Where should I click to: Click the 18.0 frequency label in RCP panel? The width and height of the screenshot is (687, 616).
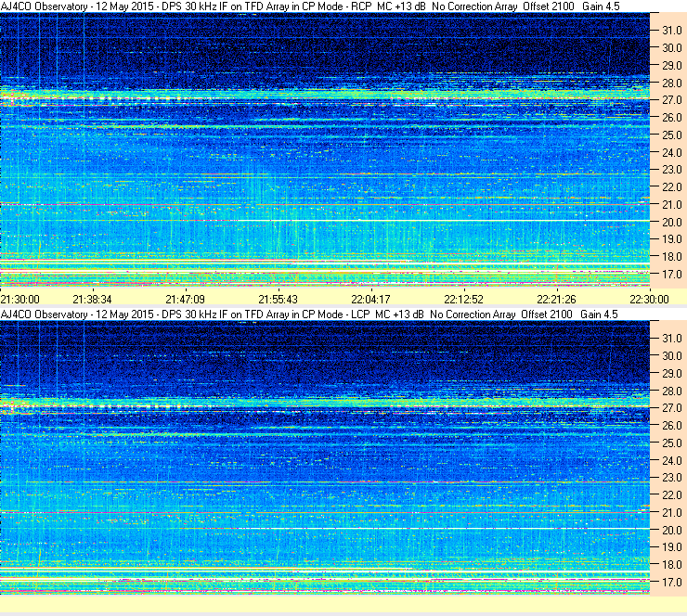click(671, 257)
